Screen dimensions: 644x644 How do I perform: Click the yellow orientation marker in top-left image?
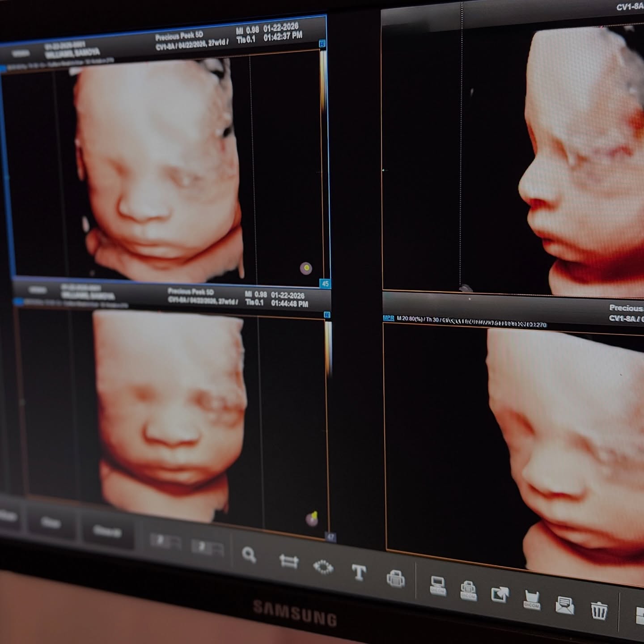point(306,268)
